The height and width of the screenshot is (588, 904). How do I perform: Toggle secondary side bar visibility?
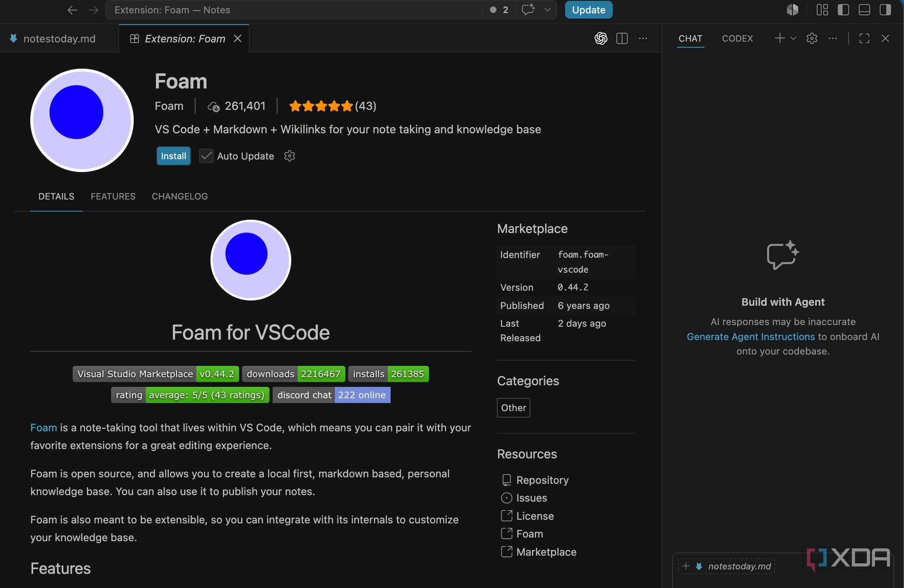tap(885, 10)
